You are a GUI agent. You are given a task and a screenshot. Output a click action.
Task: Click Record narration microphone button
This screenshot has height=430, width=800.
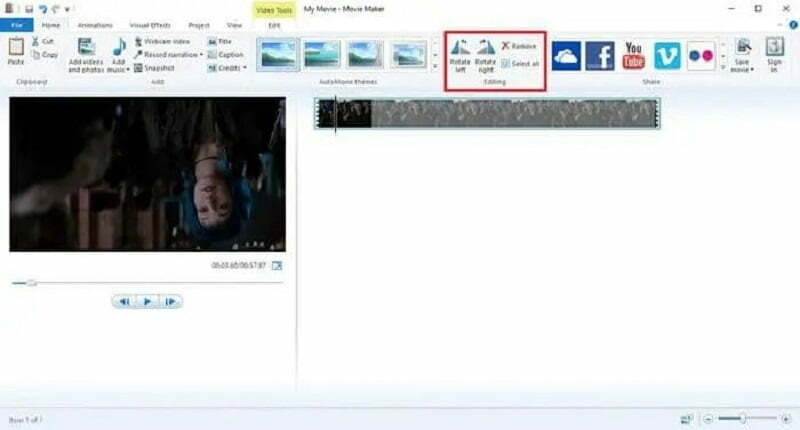pyautogui.click(x=166, y=55)
